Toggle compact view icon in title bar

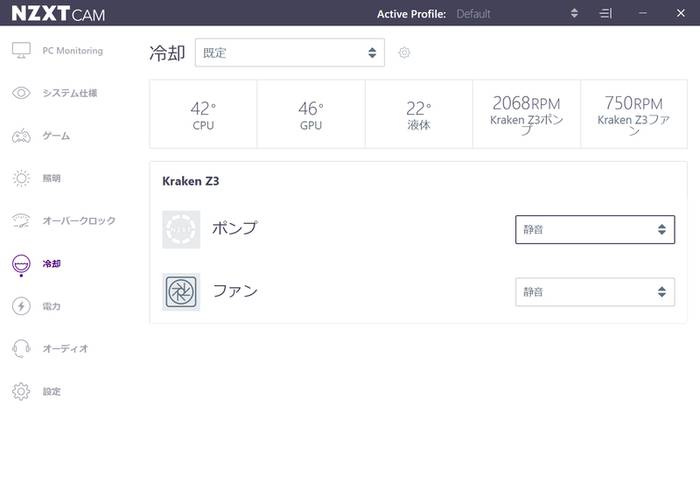tap(605, 13)
